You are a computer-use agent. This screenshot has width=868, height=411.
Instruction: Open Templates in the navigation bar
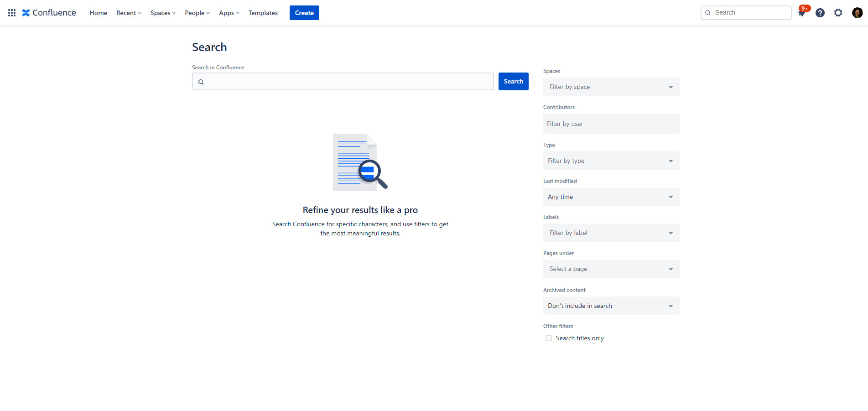click(x=263, y=13)
